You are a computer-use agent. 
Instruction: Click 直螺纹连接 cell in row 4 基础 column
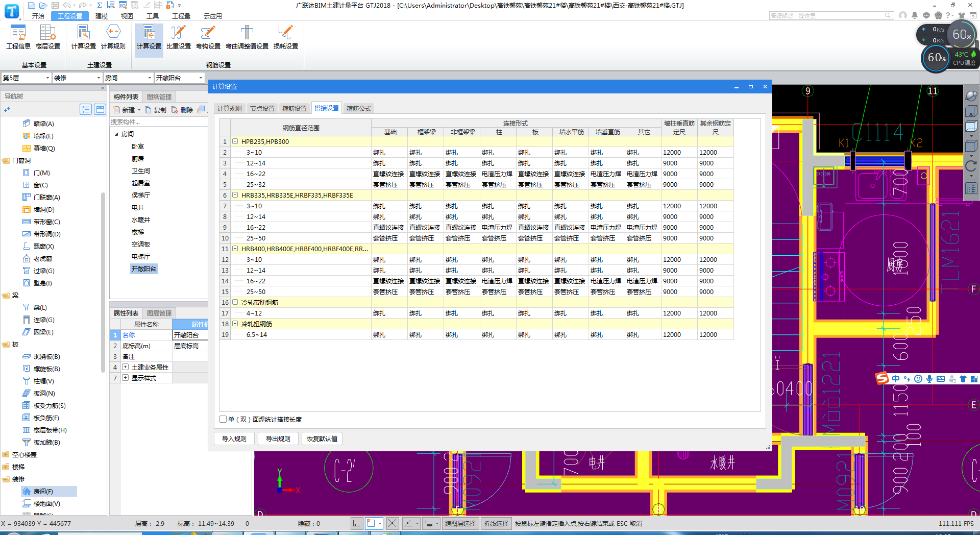point(389,174)
